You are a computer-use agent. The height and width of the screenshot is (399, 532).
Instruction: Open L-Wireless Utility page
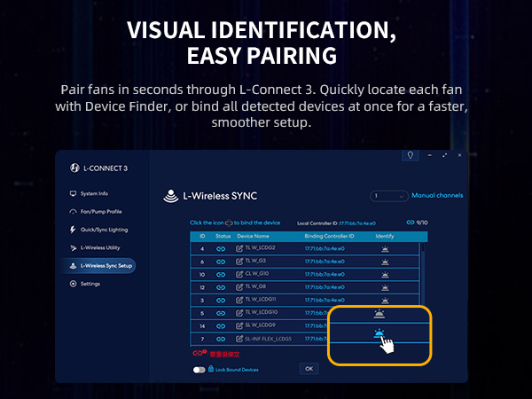click(x=95, y=247)
